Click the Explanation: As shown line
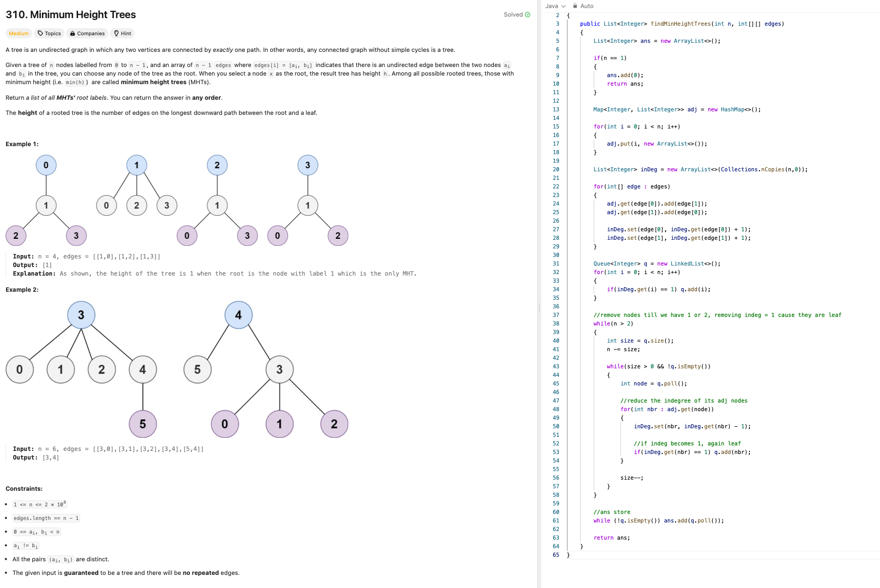The height and width of the screenshot is (588, 880). (x=215, y=274)
